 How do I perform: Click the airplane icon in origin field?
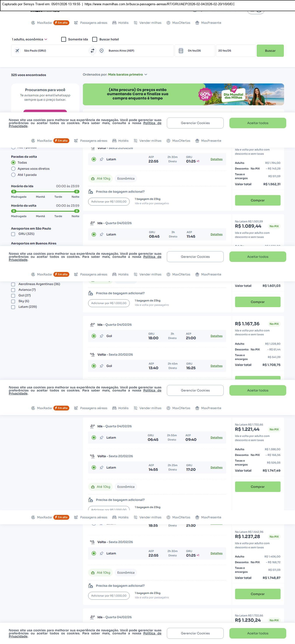point(17,51)
